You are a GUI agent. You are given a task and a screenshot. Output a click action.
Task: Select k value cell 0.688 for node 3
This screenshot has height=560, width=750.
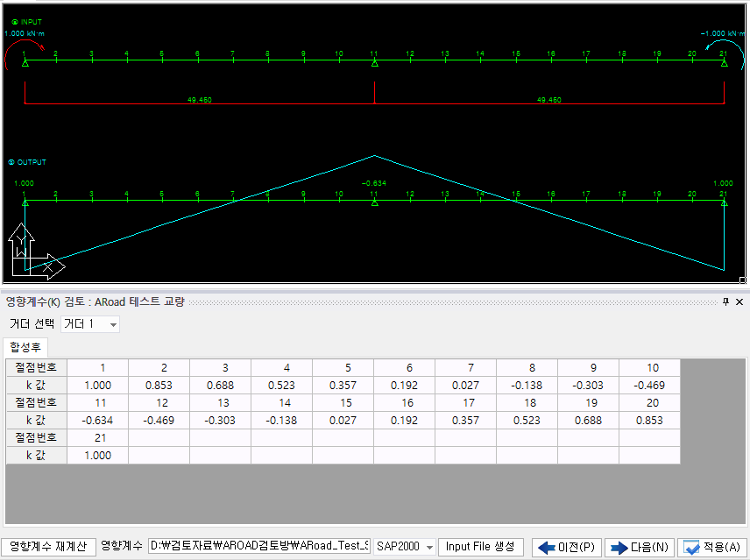click(220, 386)
